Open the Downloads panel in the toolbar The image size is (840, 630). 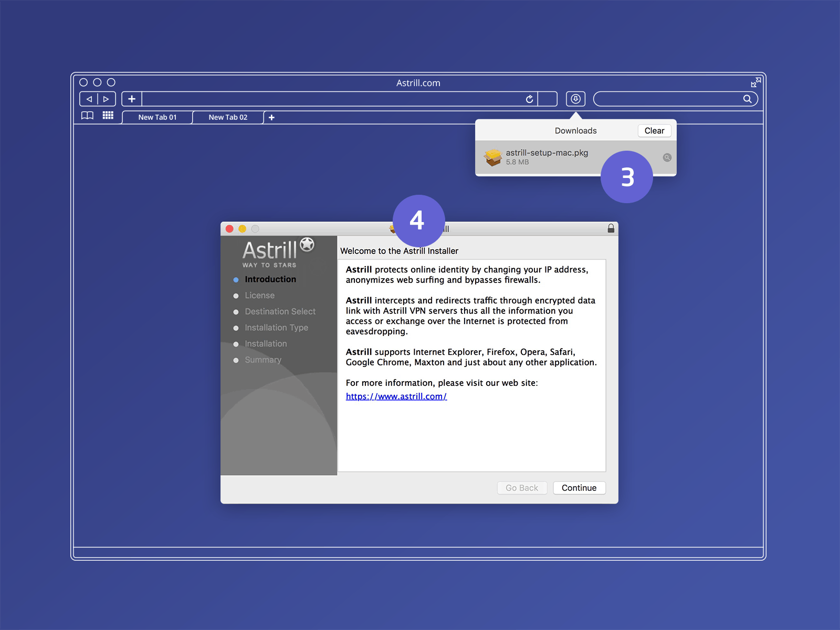point(575,99)
